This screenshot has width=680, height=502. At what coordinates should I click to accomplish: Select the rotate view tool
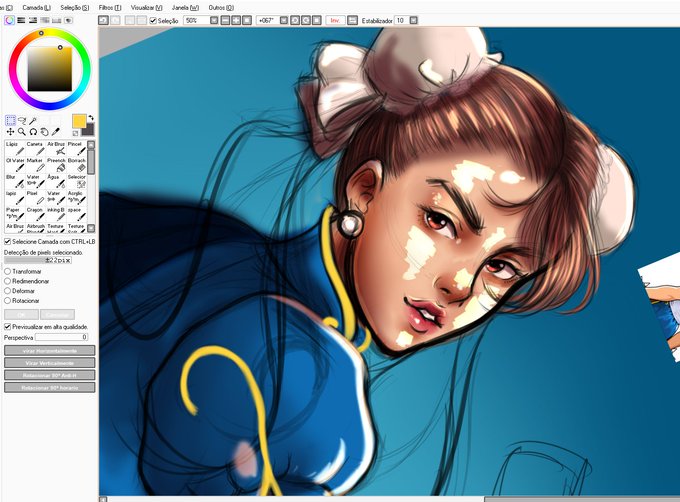click(x=33, y=132)
